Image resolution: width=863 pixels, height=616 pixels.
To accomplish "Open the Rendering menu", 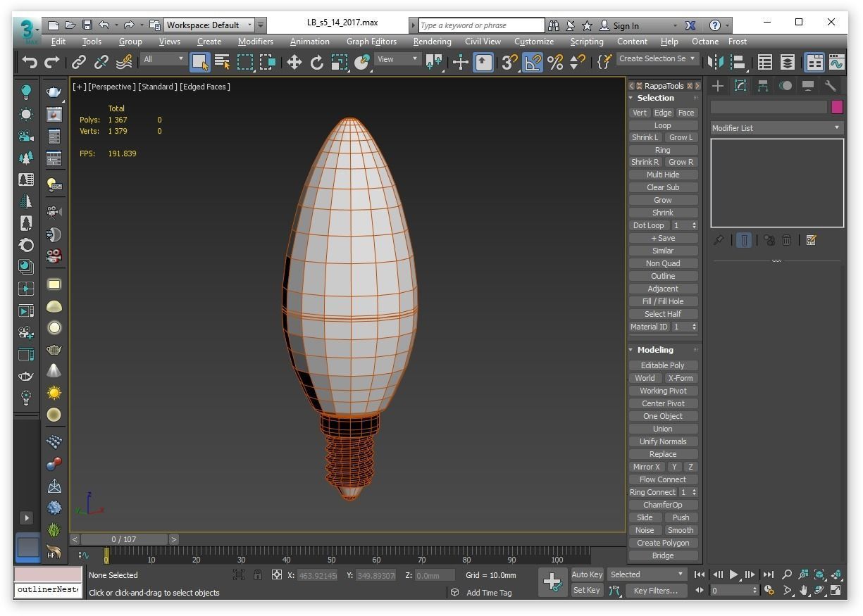I will [432, 42].
